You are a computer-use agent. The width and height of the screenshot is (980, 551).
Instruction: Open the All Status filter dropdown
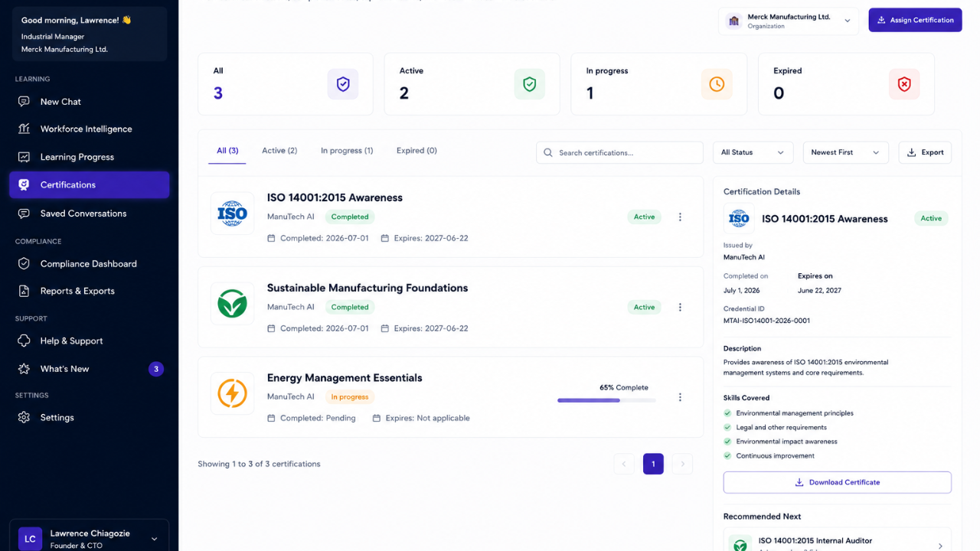click(753, 152)
